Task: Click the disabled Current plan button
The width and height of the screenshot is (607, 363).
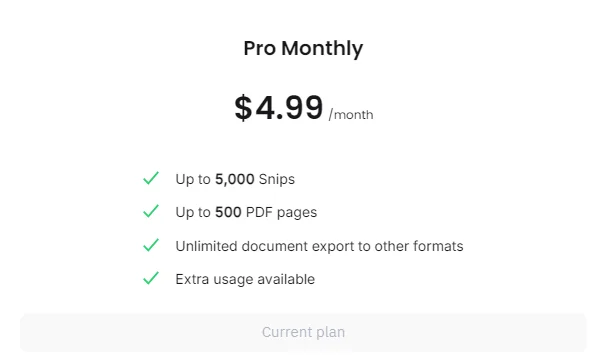Action: point(304,332)
